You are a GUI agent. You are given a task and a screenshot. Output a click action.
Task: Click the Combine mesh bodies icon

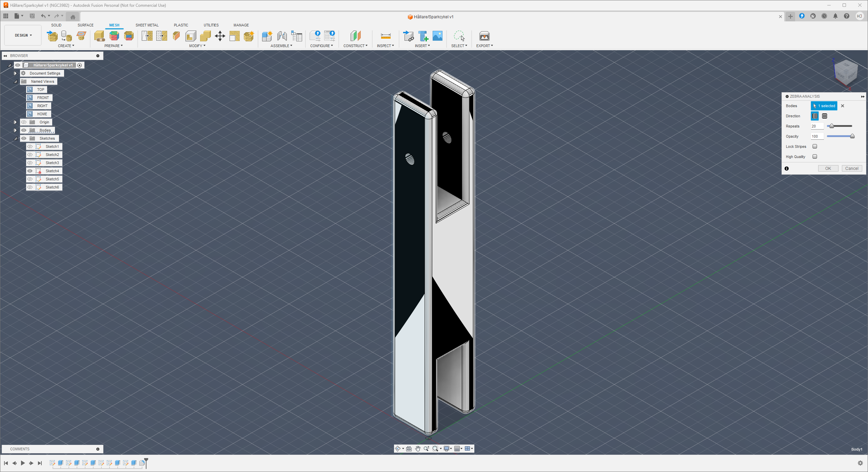click(205, 36)
